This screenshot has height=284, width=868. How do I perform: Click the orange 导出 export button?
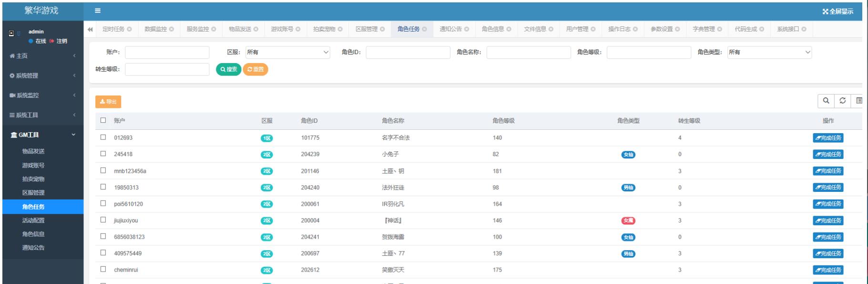click(x=108, y=102)
